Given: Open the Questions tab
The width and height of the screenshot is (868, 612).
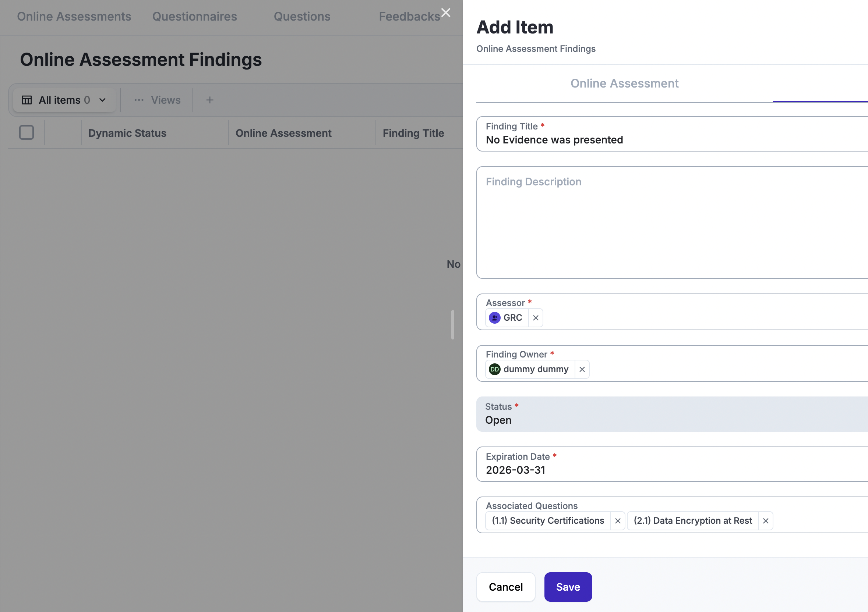Looking at the screenshot, I should 302,17.
